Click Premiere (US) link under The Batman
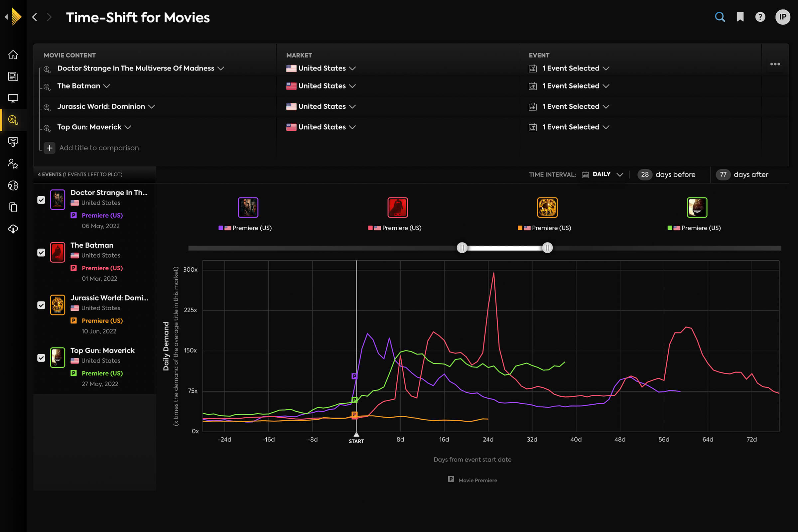Image resolution: width=798 pixels, height=532 pixels. coord(102,268)
